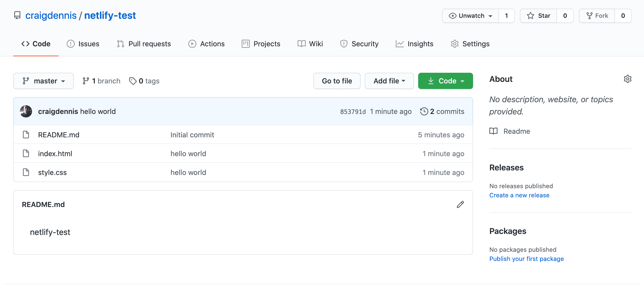
Task: Click Publish your first package
Action: click(526, 259)
